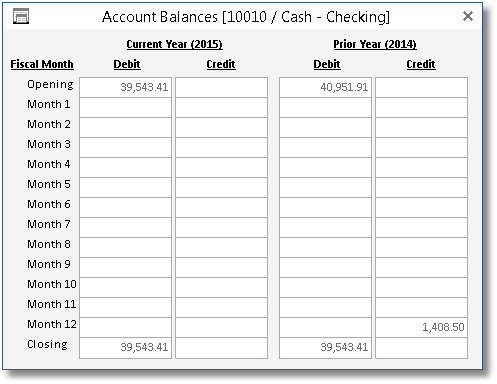Click the Opening row label
Viewport: 497px width, 384px height.
[x=50, y=85]
